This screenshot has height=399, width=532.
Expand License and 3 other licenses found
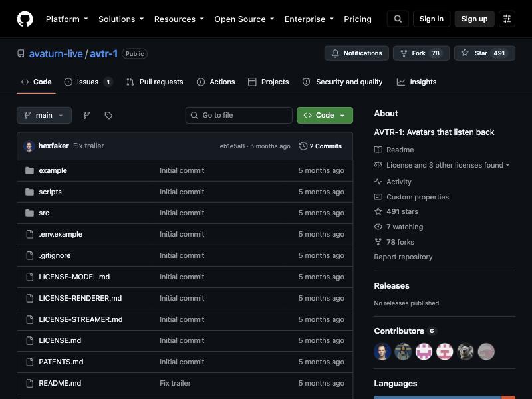point(448,165)
